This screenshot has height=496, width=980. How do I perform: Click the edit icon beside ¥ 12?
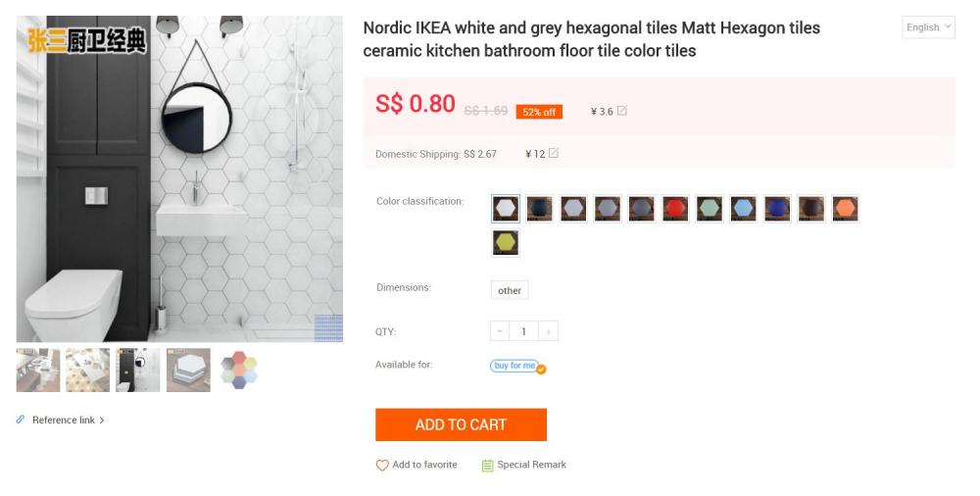(554, 153)
